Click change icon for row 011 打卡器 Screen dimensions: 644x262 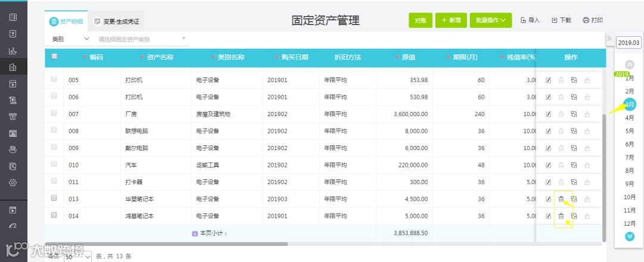pos(574,182)
